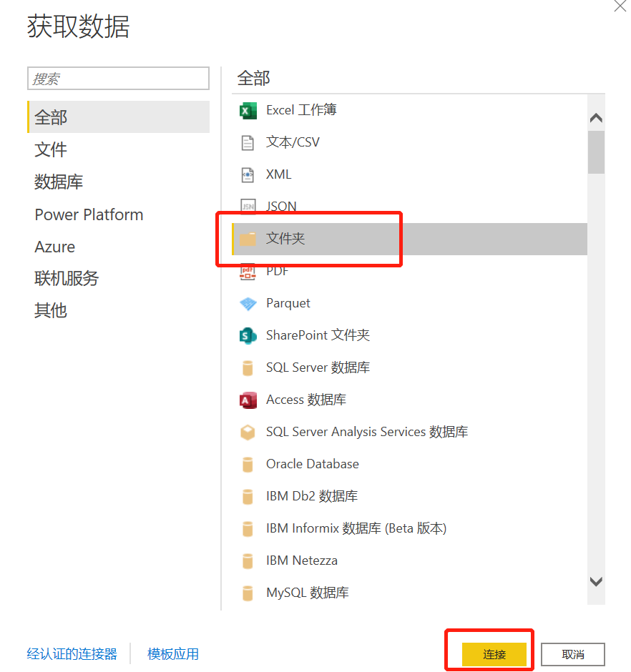Open the 经认证的连接器 link
631x672 pixels.
click(72, 654)
